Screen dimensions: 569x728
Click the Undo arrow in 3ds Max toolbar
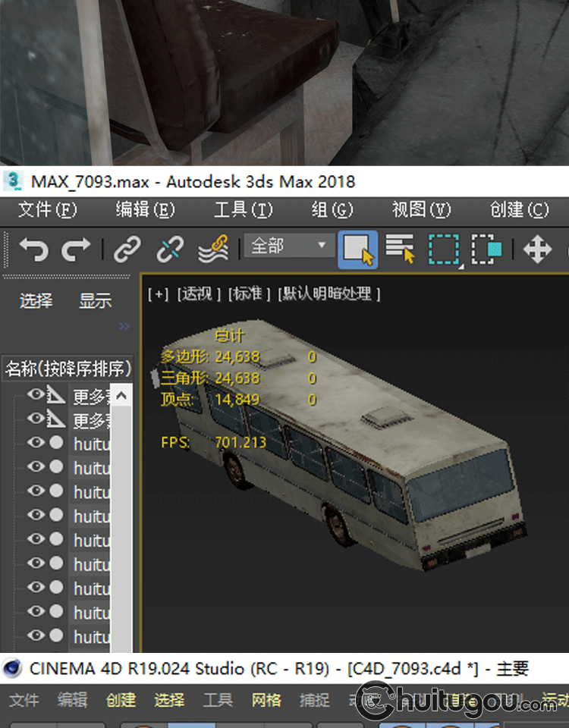click(x=33, y=249)
